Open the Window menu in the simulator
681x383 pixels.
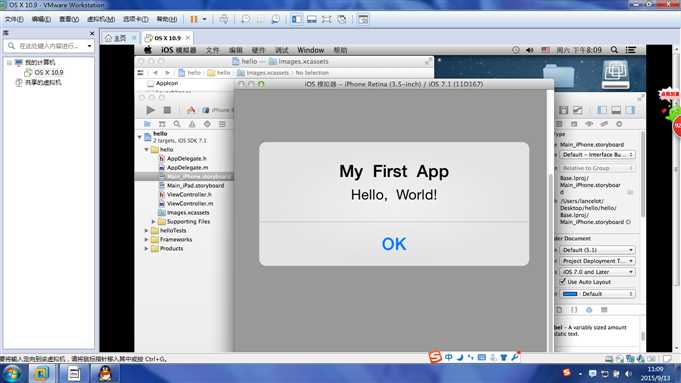tap(311, 50)
